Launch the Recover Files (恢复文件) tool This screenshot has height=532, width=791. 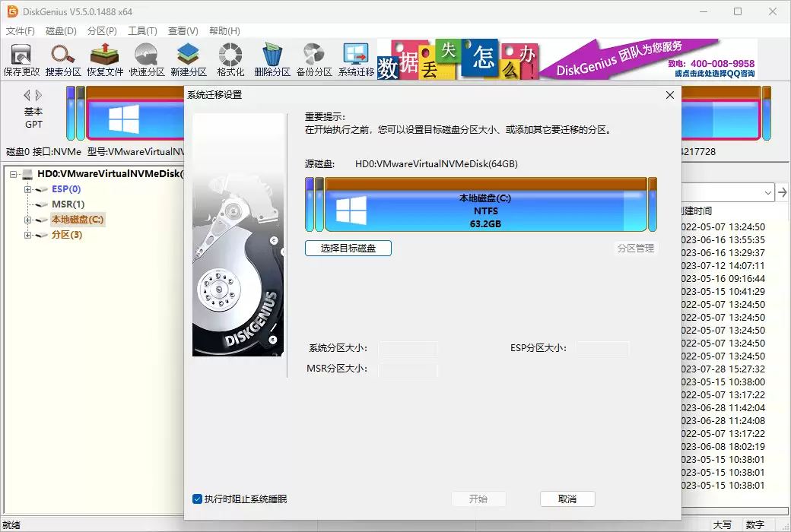point(105,59)
